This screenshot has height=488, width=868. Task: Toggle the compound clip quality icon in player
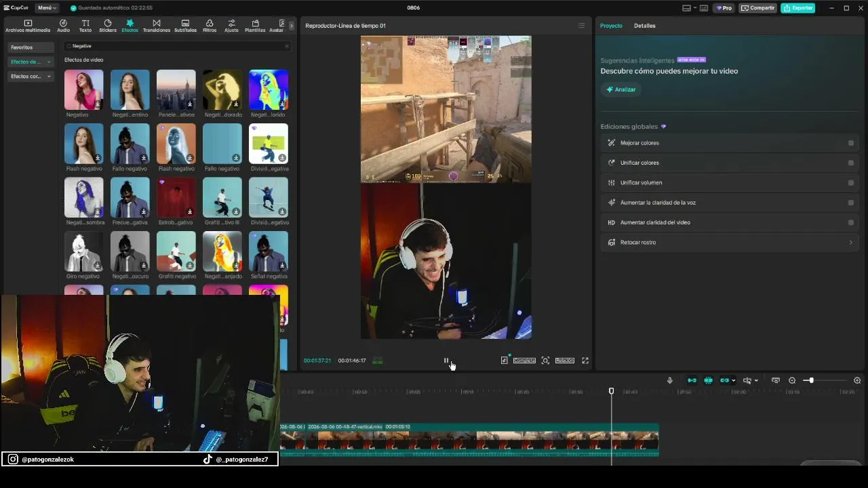click(x=504, y=361)
